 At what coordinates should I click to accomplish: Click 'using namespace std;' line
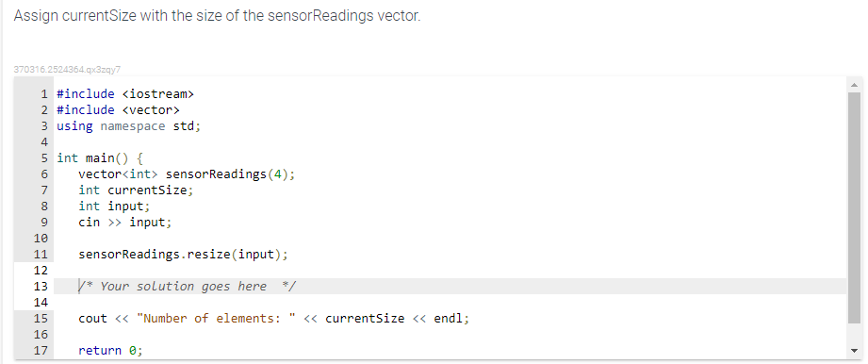(x=129, y=126)
